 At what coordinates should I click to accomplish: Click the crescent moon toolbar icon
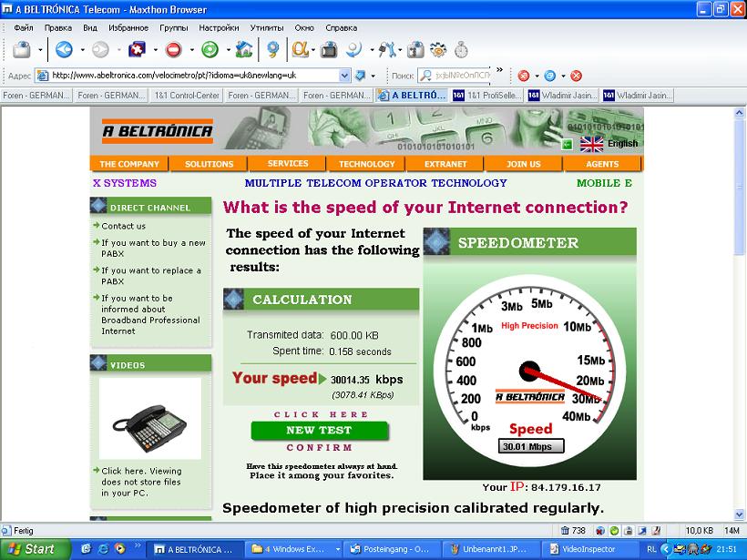tap(354, 49)
